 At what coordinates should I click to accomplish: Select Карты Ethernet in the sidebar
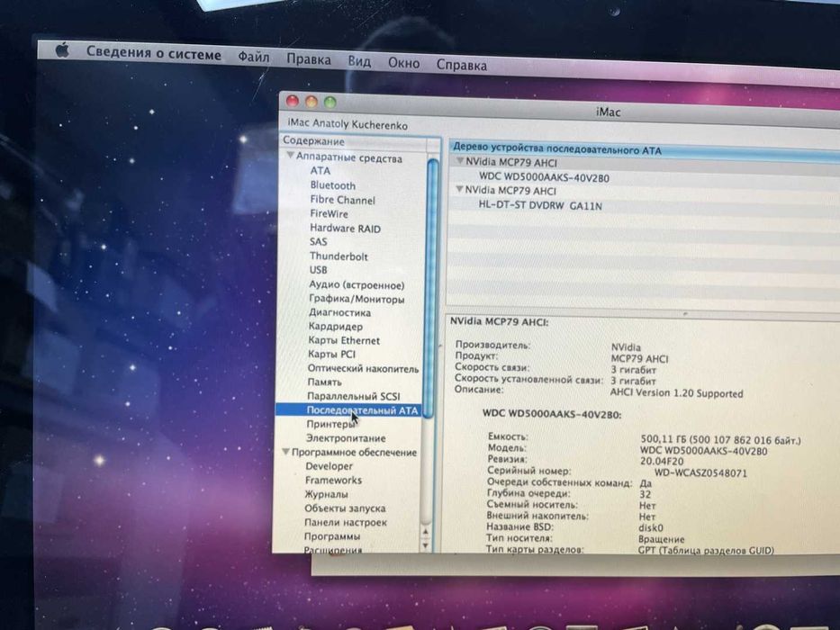(x=344, y=341)
